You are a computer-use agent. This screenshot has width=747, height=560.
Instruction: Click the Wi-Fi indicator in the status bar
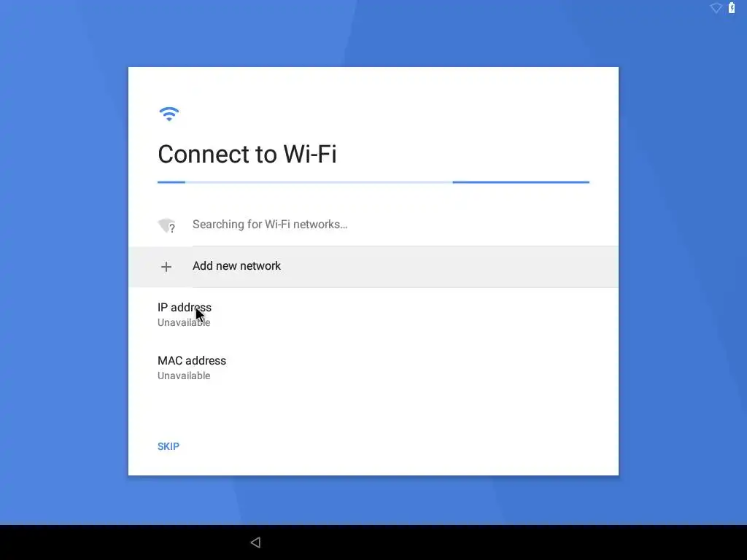(x=716, y=8)
